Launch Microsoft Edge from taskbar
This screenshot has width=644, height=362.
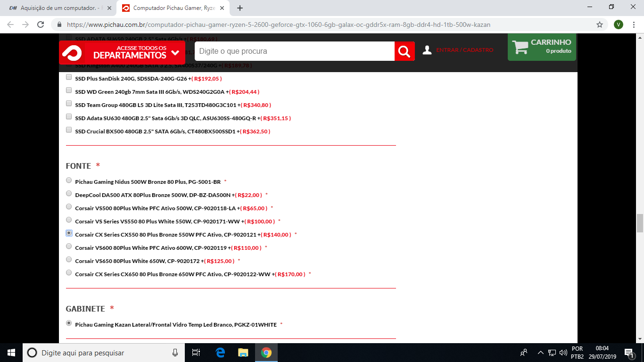pos(220,353)
